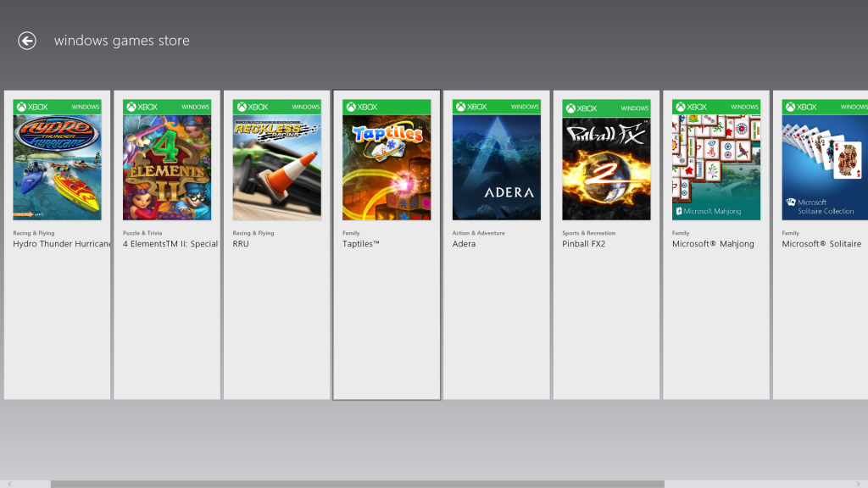Open the windows games store title link
Screen dimensions: 868x488
click(x=121, y=40)
